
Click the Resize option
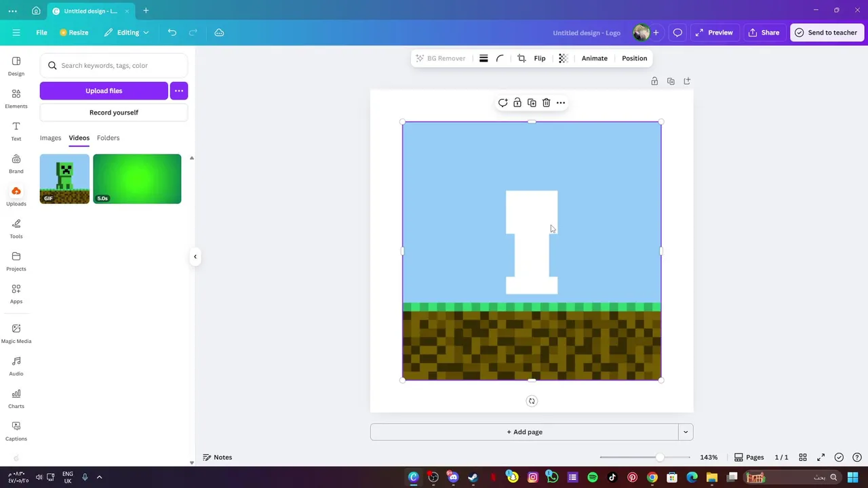click(x=74, y=33)
